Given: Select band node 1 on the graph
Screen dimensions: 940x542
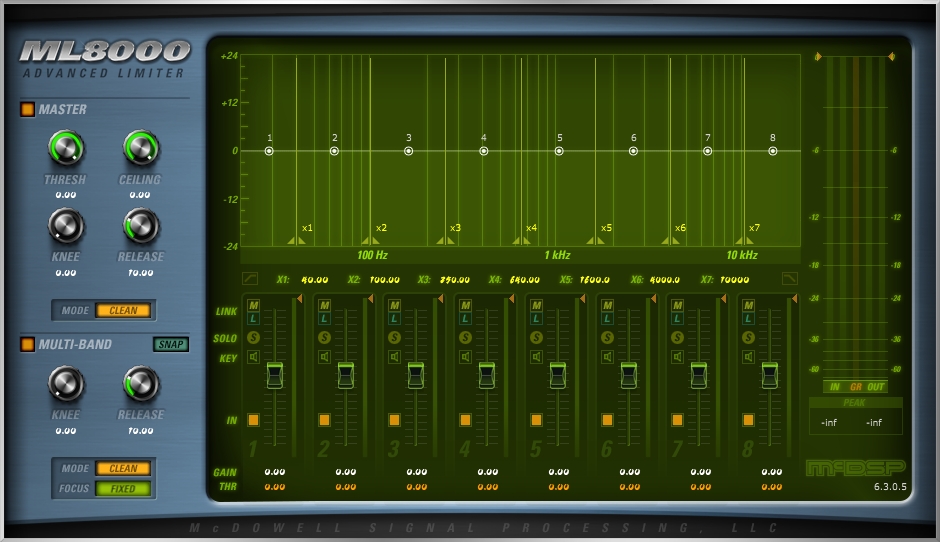Looking at the screenshot, I should 269,151.
